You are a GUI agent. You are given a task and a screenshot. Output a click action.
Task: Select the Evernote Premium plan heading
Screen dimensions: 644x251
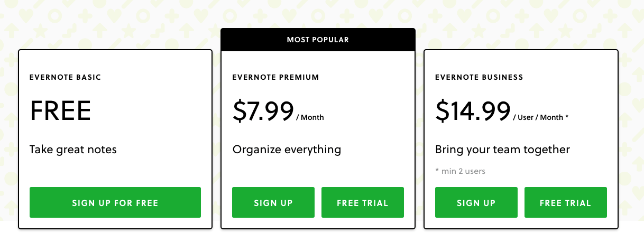276,77
